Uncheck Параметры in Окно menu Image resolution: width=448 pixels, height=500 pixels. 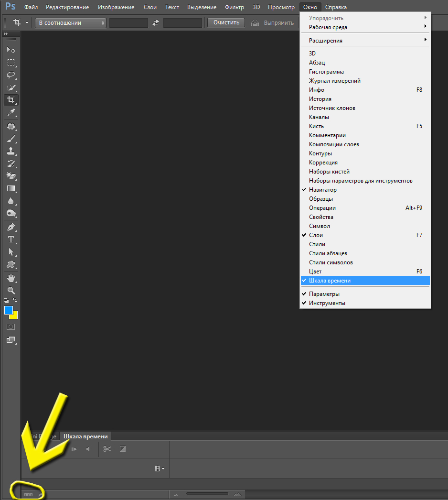point(365,294)
